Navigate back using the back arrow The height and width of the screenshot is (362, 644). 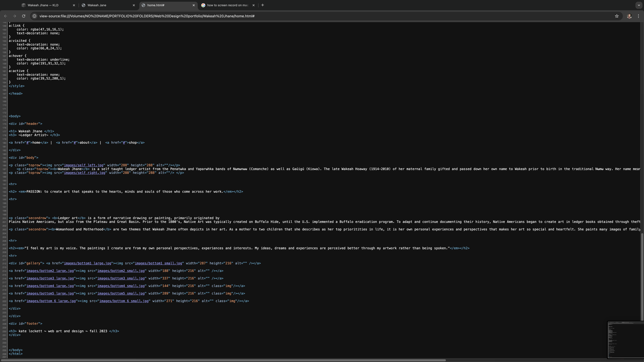click(x=6, y=16)
